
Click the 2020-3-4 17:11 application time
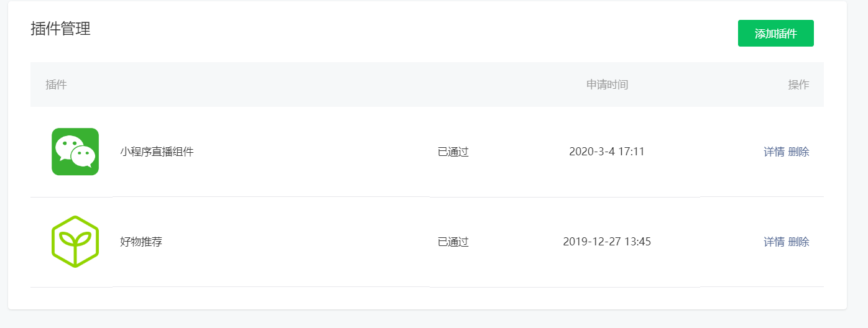tap(606, 152)
